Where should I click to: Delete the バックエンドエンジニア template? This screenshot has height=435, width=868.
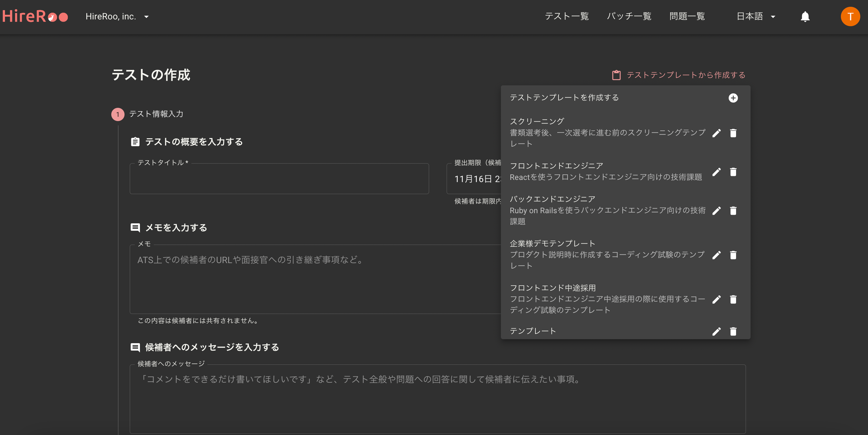(x=733, y=211)
